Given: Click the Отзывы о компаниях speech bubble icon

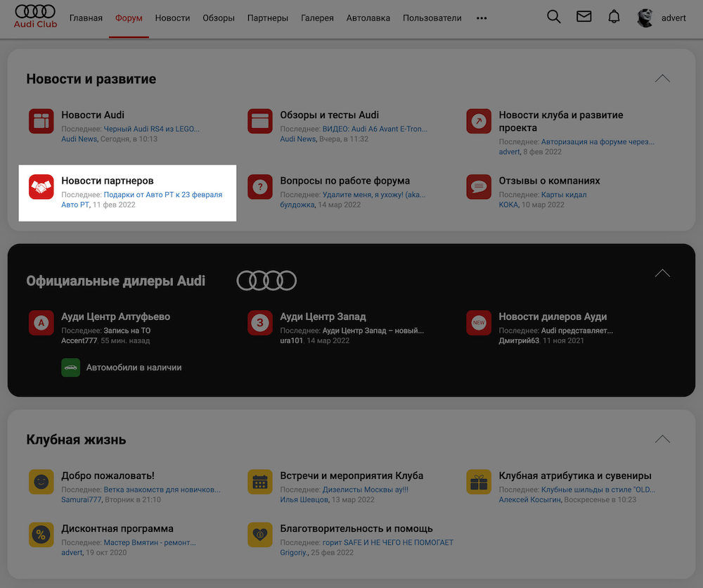Looking at the screenshot, I should (x=479, y=186).
